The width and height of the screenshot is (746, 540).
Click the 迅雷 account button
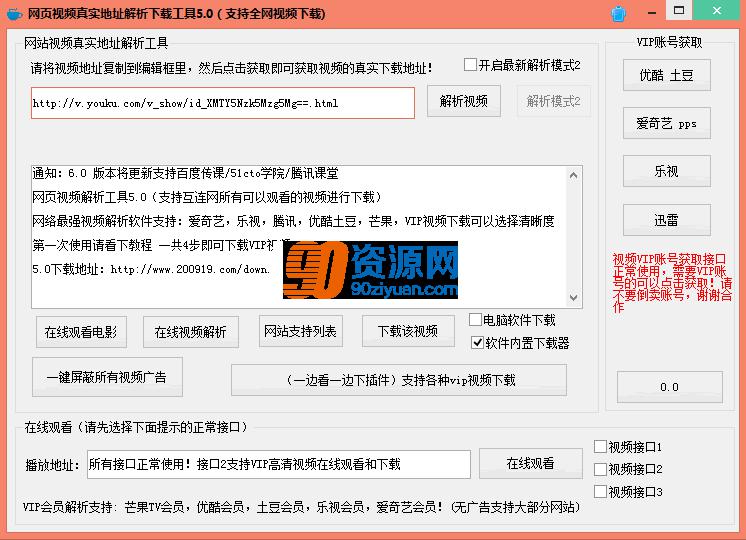click(x=667, y=220)
